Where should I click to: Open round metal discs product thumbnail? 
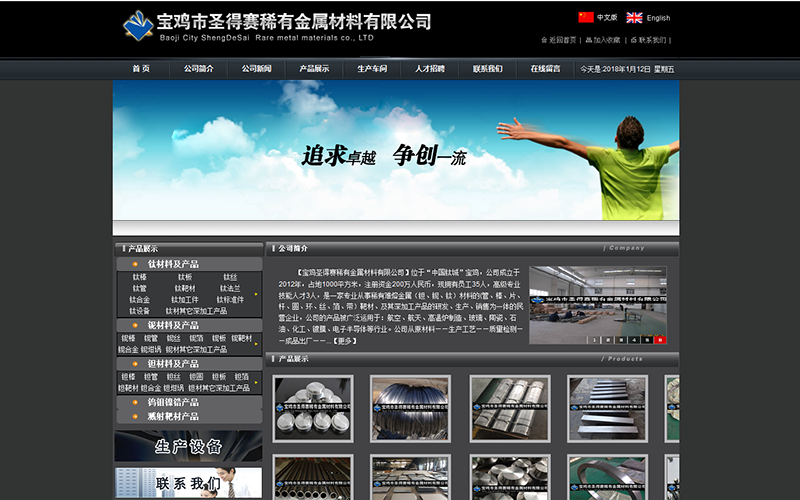pos(313,409)
